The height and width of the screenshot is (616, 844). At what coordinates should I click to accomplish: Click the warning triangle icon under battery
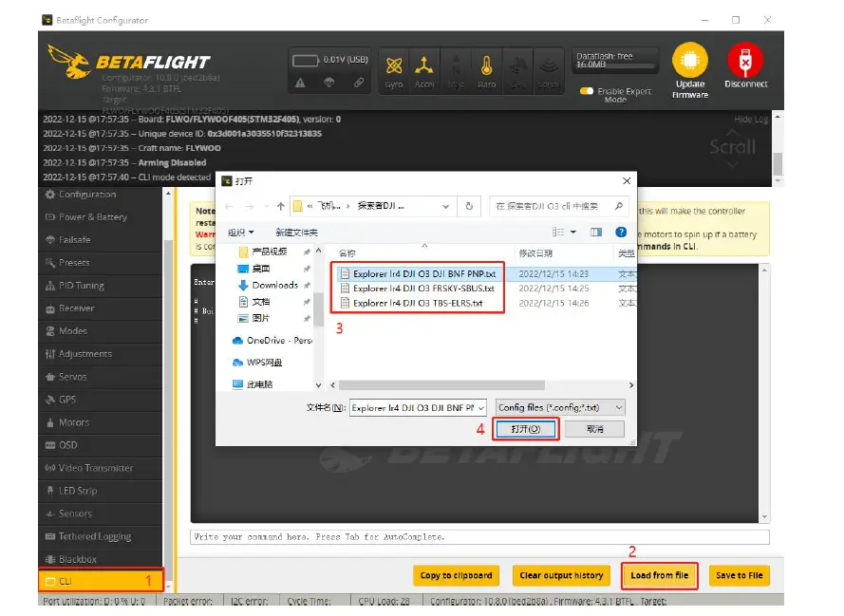300,83
